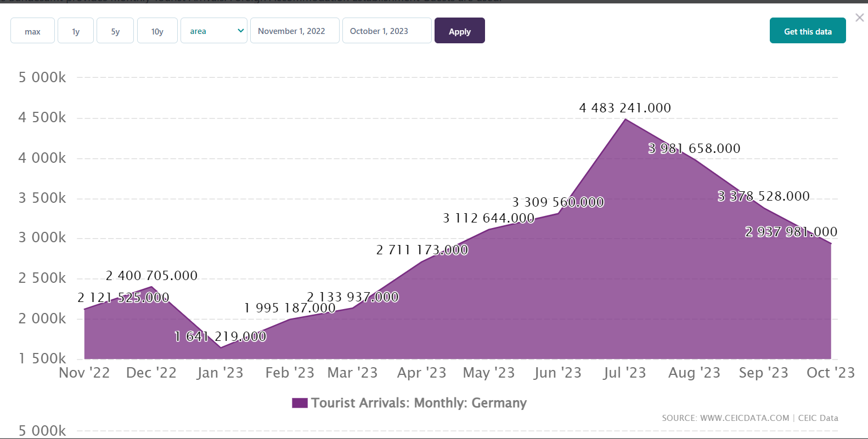Close the chart panel with X icon
Viewport: 868px width, 439px height.
860,18
